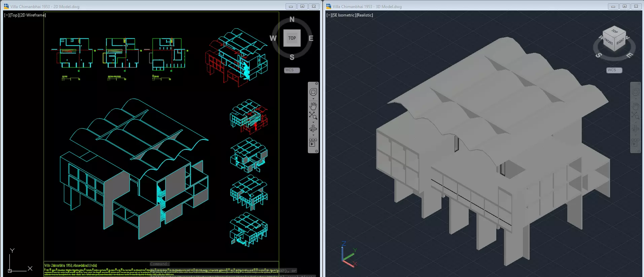This screenshot has height=277, width=644.
Task: Open WCS dropdown in 3D Model window
Action: pos(614,70)
